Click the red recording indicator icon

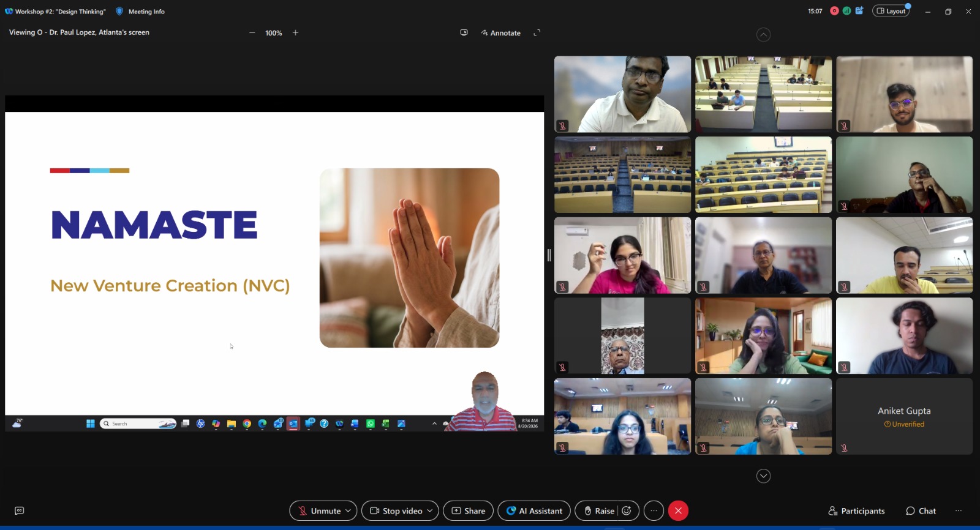834,11
